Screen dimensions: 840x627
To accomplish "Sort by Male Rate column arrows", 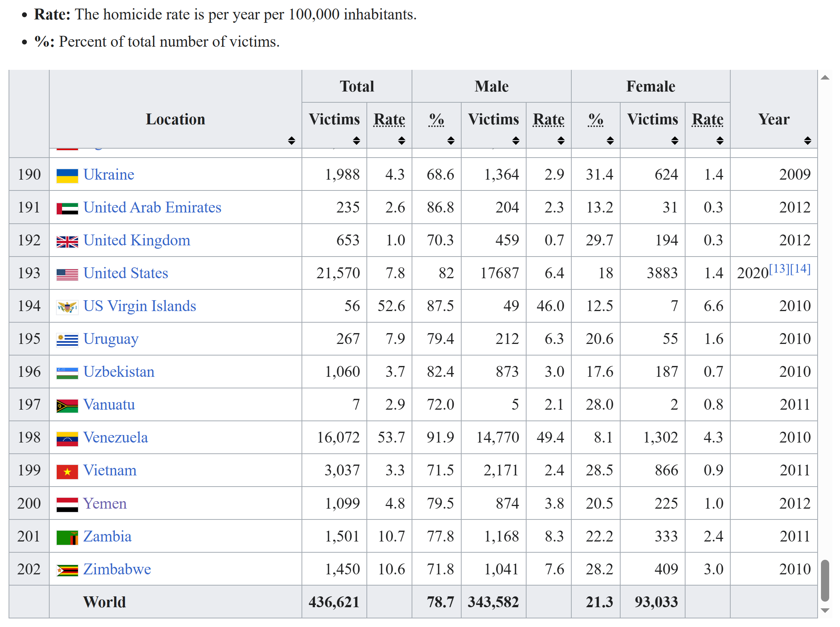I will [x=561, y=141].
